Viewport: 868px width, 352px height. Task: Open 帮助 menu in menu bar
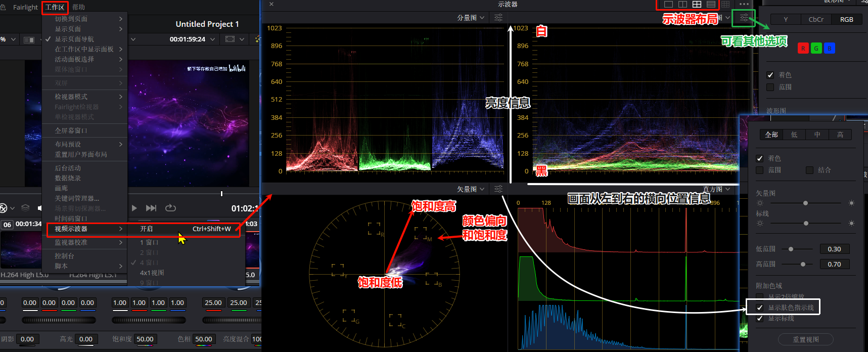(78, 7)
